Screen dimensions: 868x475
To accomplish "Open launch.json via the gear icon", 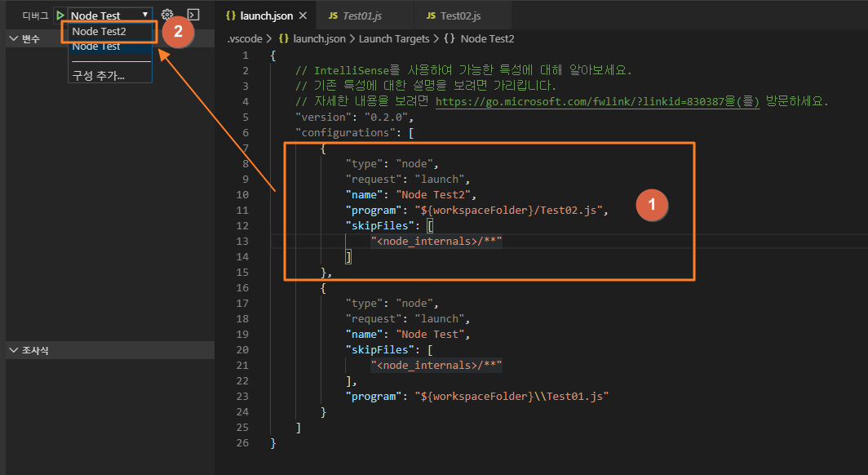I will click(x=167, y=15).
